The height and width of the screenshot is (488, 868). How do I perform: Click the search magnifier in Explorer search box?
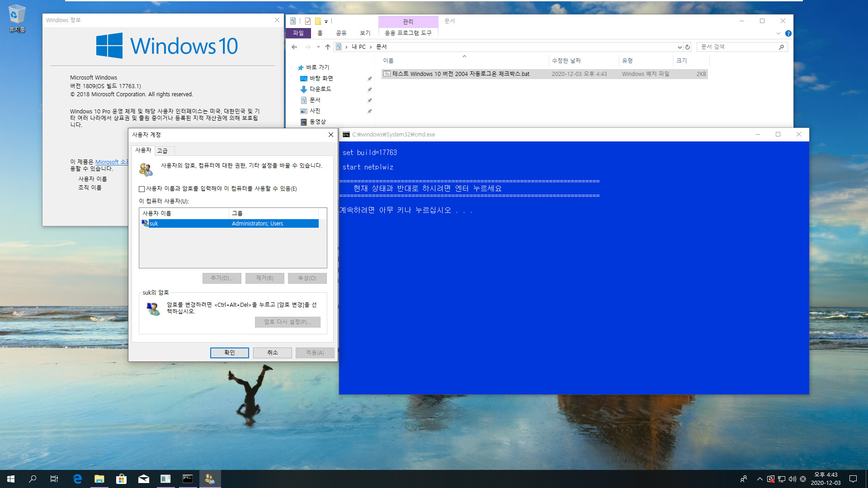click(781, 47)
